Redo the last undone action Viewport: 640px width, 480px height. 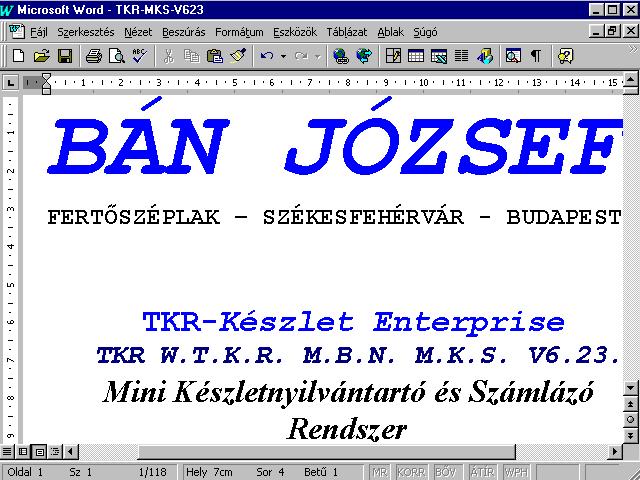point(302,56)
